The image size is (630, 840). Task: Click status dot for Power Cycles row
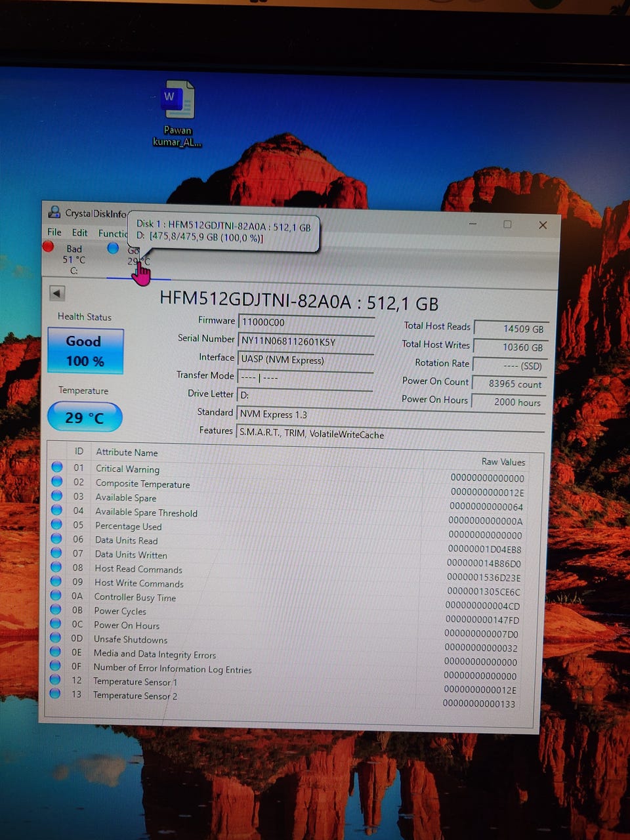(x=56, y=610)
